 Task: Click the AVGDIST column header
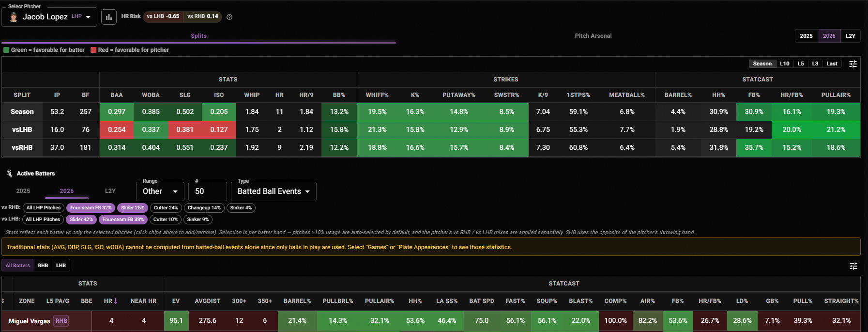click(x=207, y=301)
